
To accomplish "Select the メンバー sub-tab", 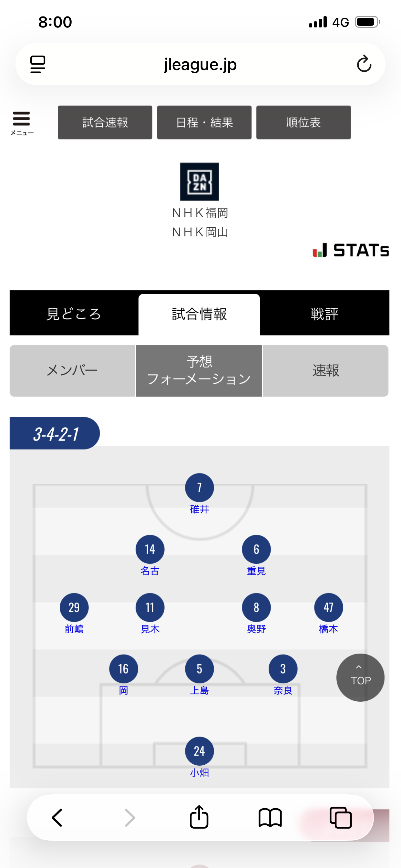I will coord(72,371).
